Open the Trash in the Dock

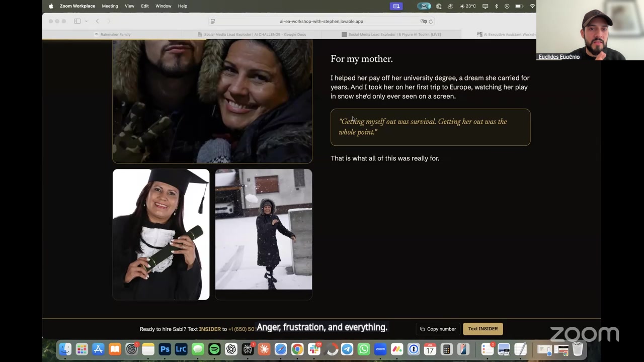click(578, 349)
